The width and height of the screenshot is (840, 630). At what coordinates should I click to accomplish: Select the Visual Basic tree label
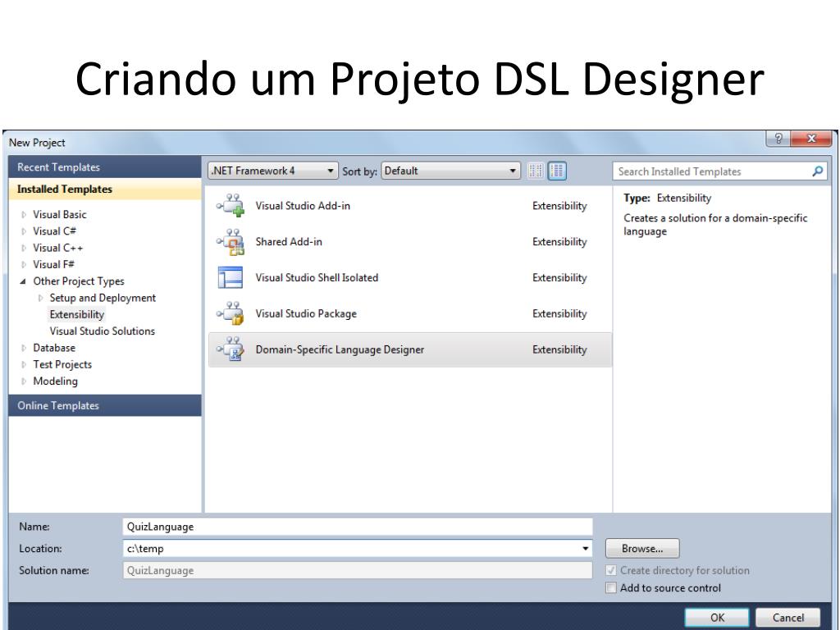coord(59,214)
